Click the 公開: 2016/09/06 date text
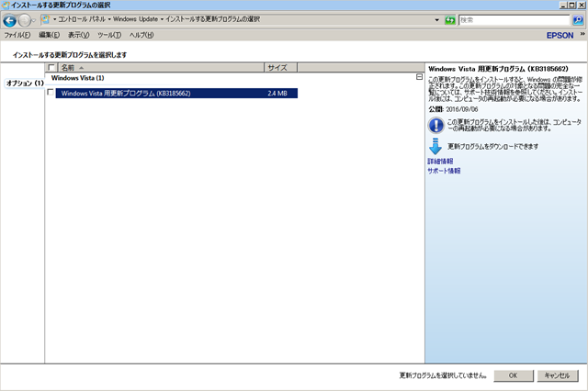This screenshot has width=588, height=391. point(453,109)
